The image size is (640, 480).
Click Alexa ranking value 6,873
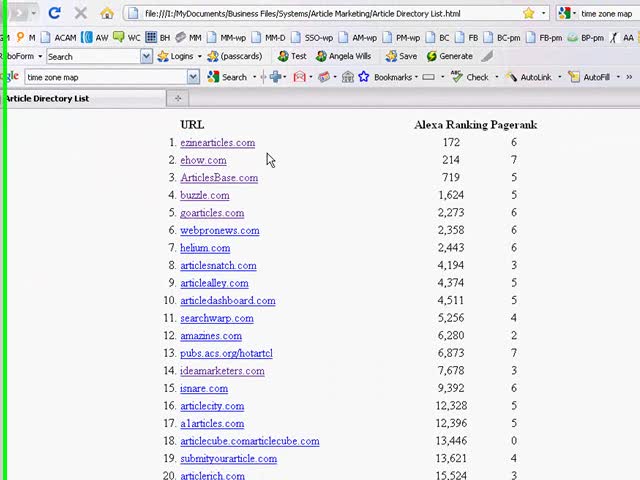(x=451, y=353)
